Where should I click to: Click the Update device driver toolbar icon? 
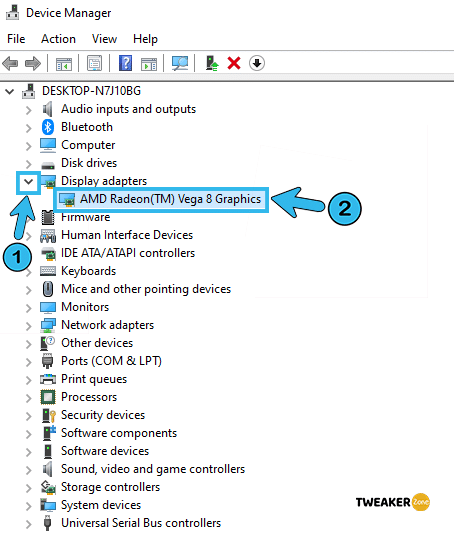tap(212, 63)
